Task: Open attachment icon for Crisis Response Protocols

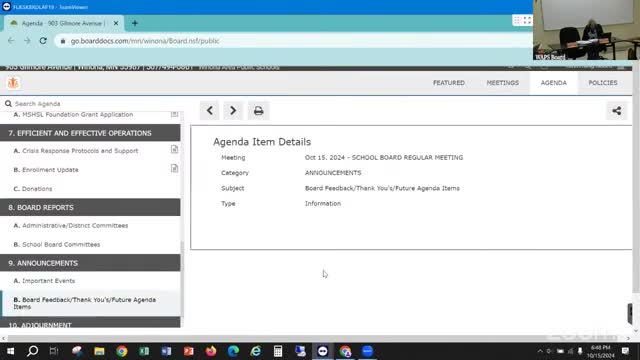Action: pos(174,149)
